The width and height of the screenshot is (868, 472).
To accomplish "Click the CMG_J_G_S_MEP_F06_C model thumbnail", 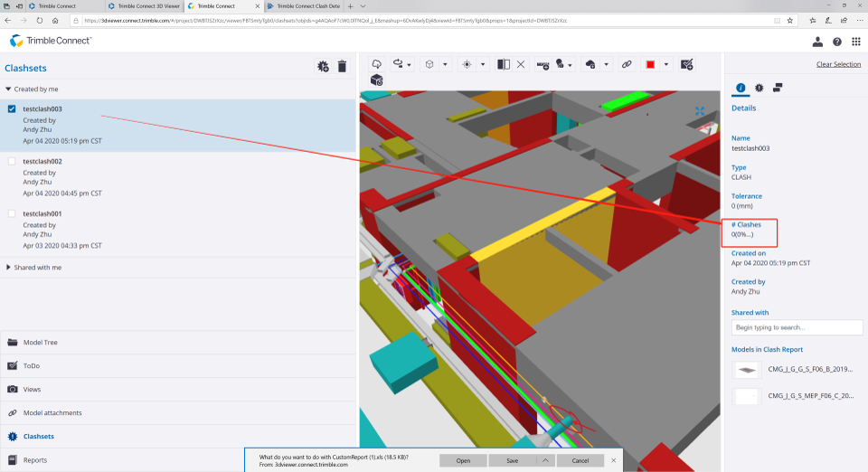I will [x=747, y=396].
